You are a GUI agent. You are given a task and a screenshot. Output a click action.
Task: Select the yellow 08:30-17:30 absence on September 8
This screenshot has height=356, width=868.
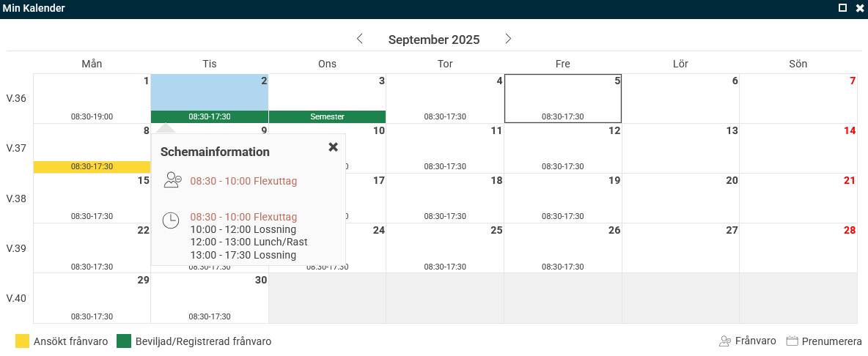pyautogui.click(x=92, y=166)
